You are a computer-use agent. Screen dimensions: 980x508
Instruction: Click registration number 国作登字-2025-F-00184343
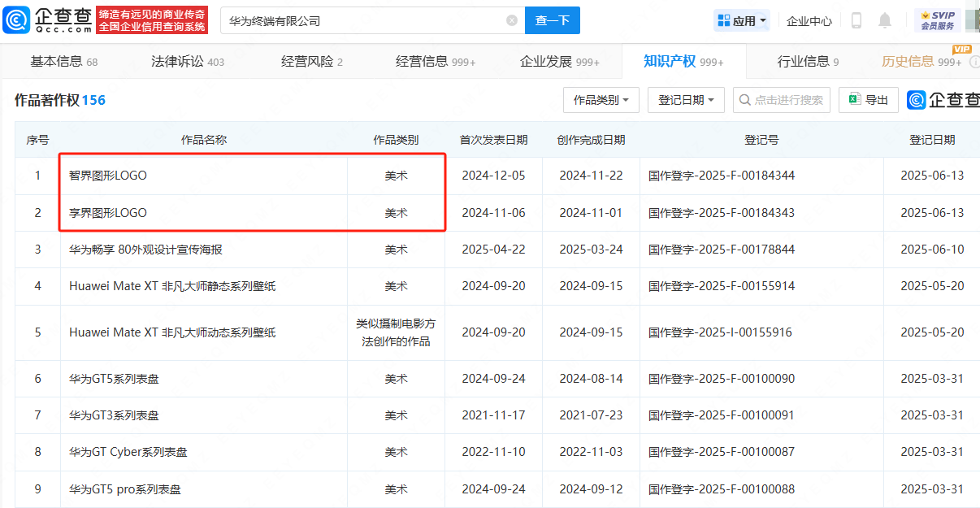click(x=722, y=213)
